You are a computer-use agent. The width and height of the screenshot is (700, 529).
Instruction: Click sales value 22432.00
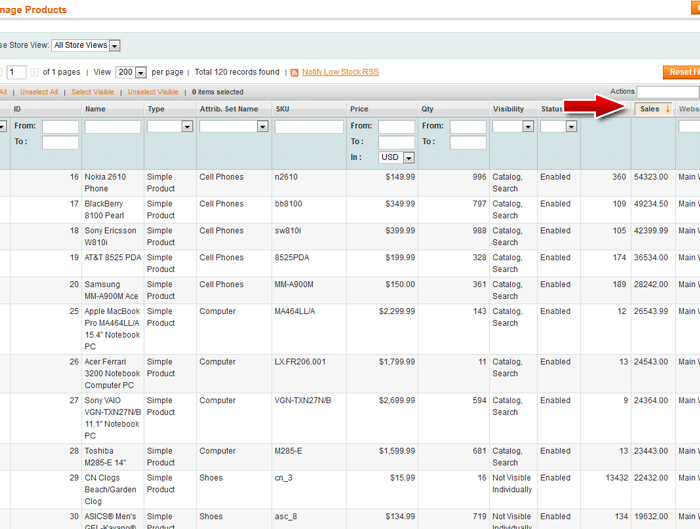click(651, 478)
